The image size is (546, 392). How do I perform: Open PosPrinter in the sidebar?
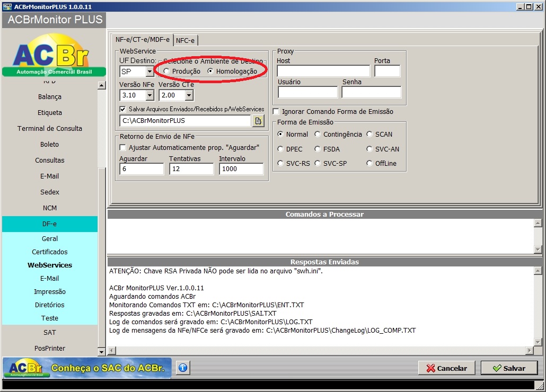(x=50, y=348)
